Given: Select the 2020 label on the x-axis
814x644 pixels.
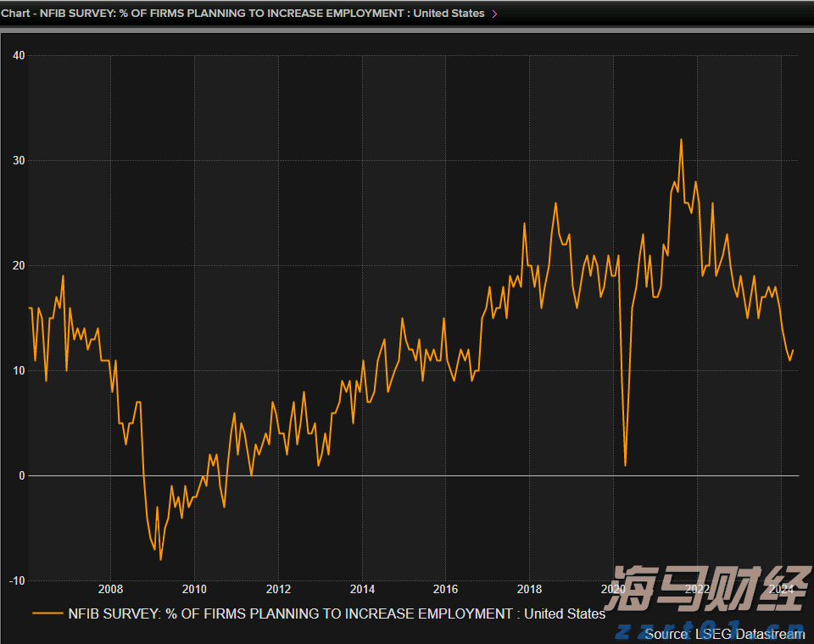Looking at the screenshot, I should click(x=612, y=589).
